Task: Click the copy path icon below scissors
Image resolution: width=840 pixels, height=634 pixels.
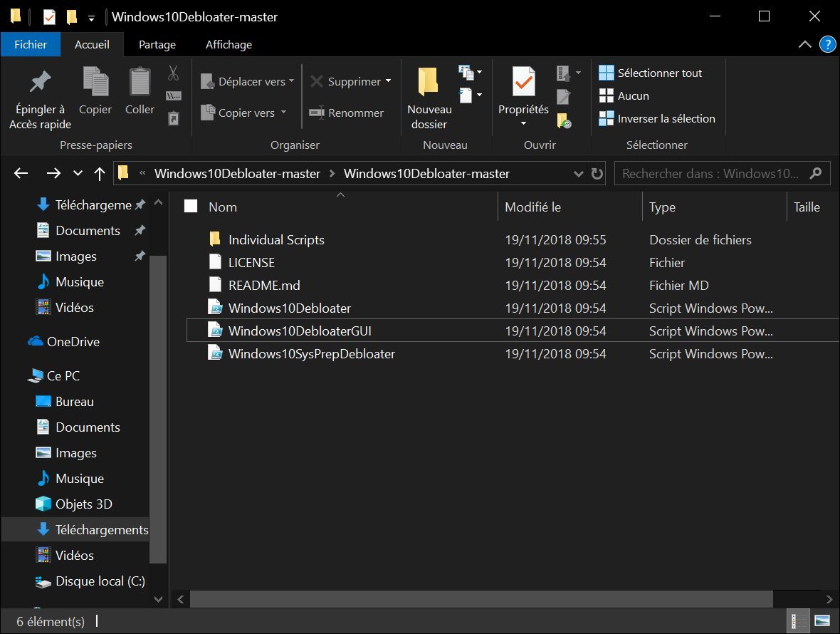Action: [174, 96]
